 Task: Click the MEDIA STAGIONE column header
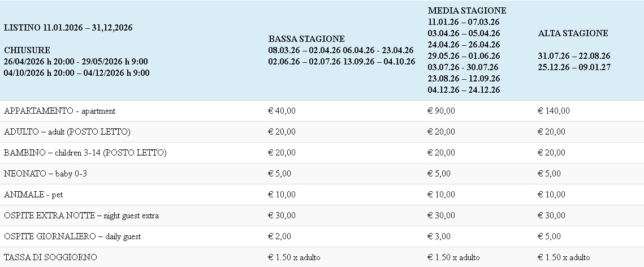coord(467,10)
